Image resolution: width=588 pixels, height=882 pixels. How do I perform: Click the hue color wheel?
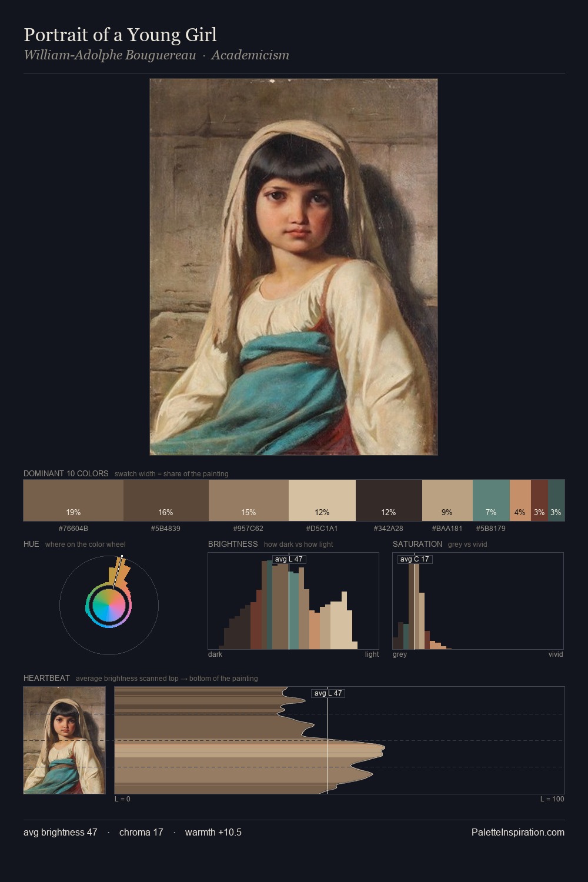click(109, 605)
